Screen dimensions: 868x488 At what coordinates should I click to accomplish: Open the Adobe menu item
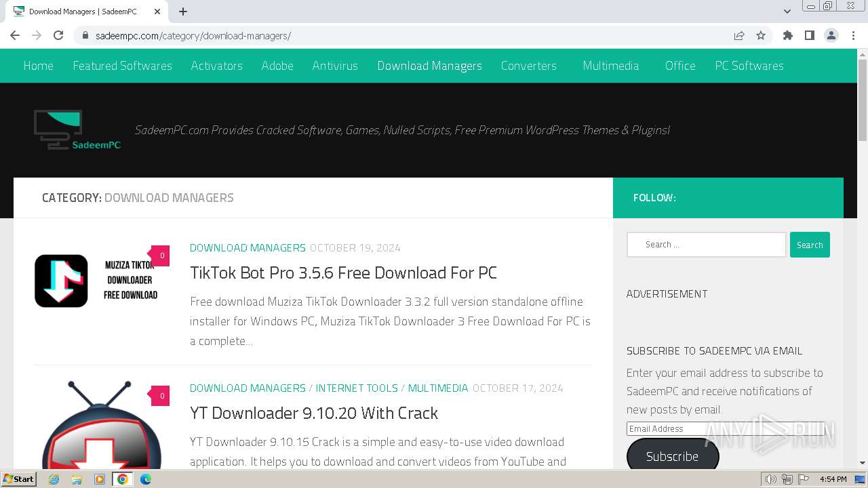click(x=277, y=66)
